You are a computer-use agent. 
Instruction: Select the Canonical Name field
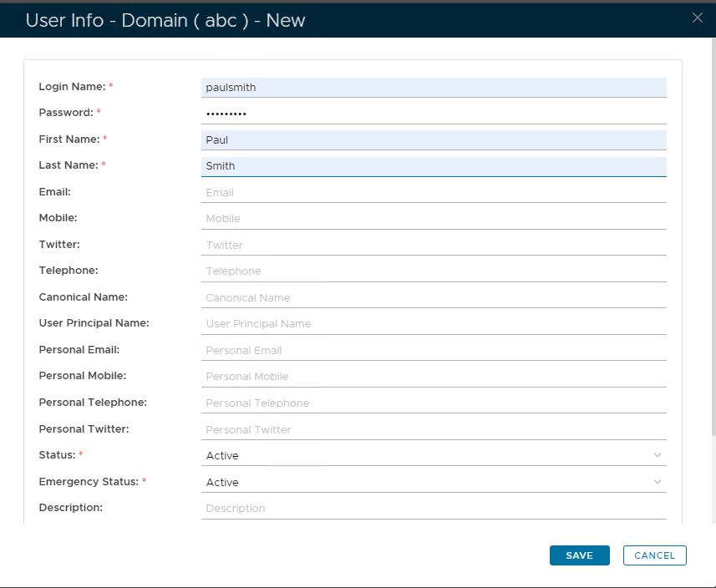[433, 297]
